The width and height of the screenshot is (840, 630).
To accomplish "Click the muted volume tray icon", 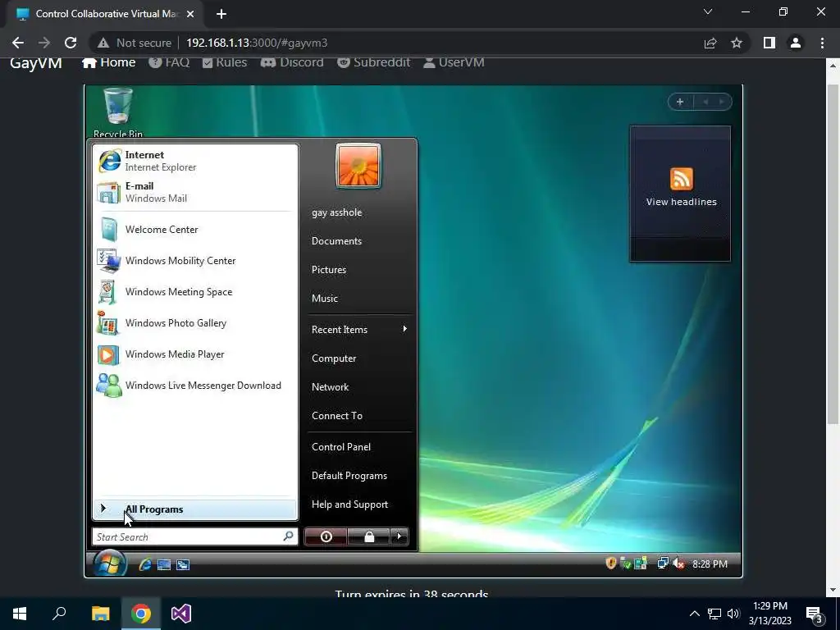I will (678, 564).
